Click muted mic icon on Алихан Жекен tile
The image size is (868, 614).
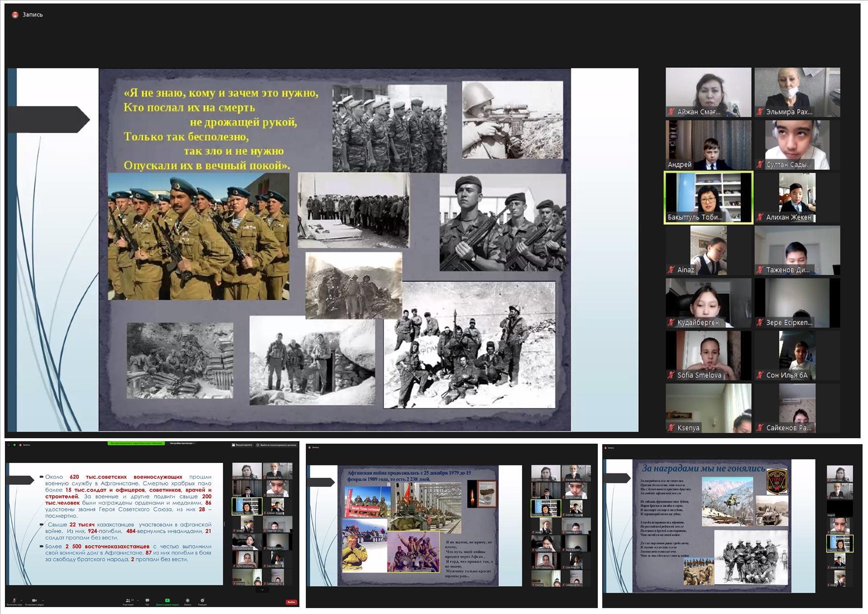coord(761,217)
